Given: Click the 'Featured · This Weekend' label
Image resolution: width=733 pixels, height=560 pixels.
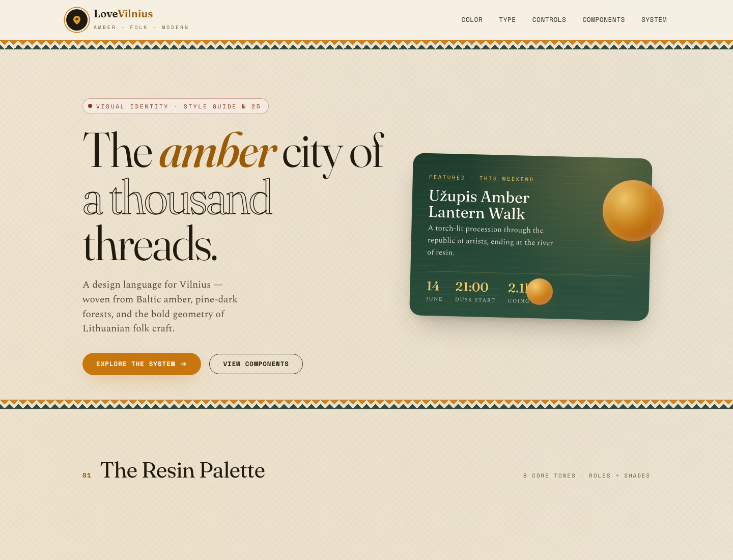Looking at the screenshot, I should click(x=482, y=178).
